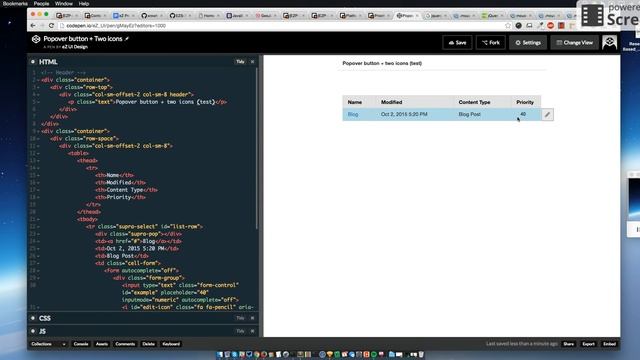The width and height of the screenshot is (640, 360).
Task: Click the cast extension icon
Action: [x=529, y=25]
